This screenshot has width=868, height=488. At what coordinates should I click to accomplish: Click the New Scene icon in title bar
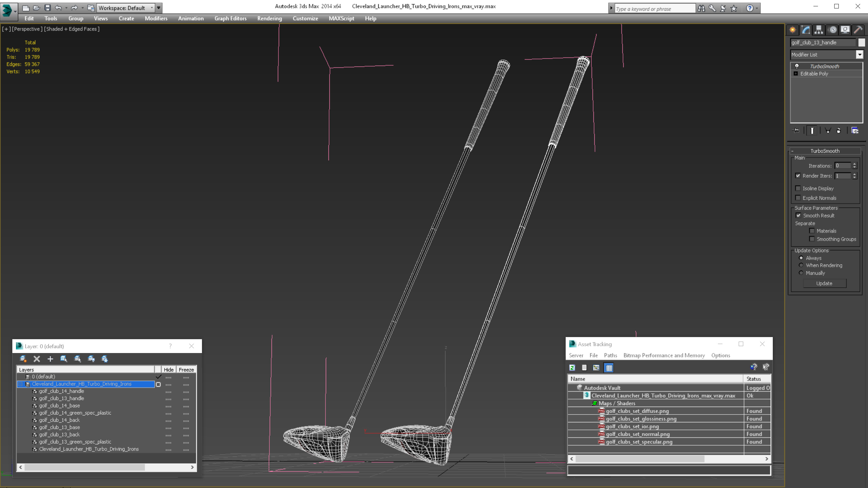[26, 8]
